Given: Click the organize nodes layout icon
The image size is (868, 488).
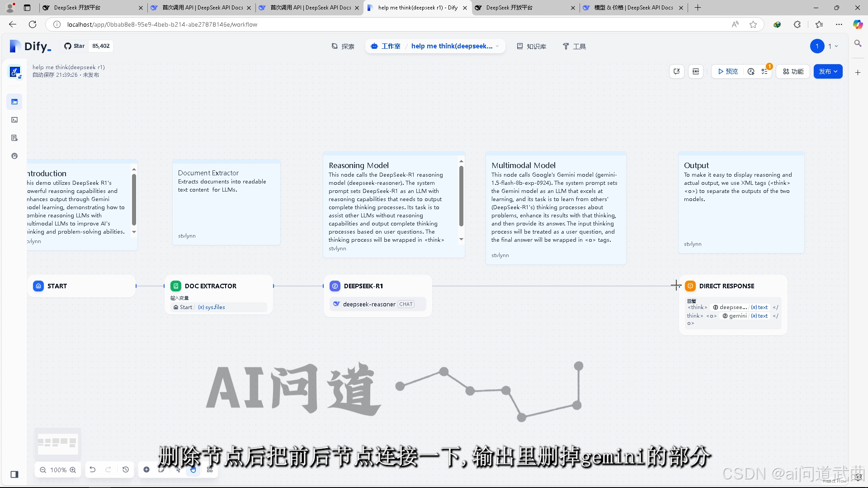Looking at the screenshot, I should [x=210, y=470].
